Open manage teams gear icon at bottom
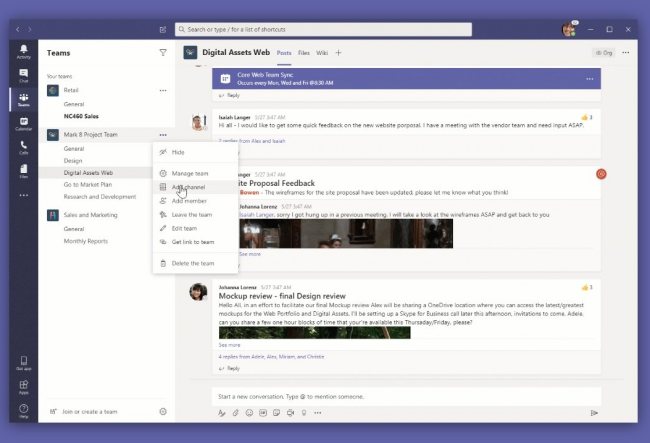 (x=163, y=412)
